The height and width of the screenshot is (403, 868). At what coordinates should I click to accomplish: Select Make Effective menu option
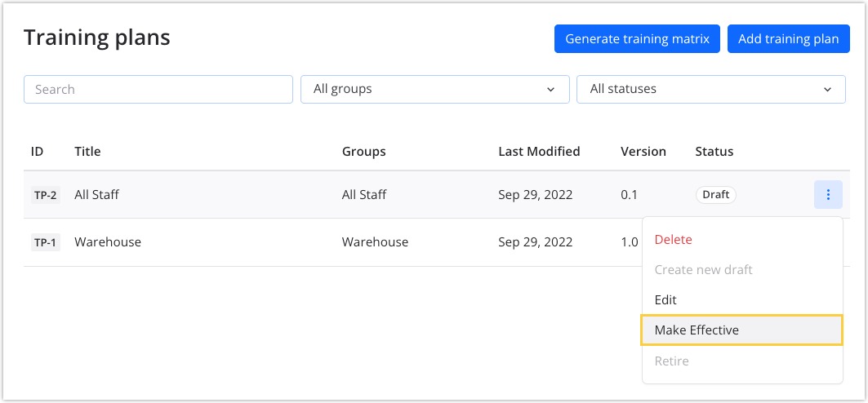pyautogui.click(x=697, y=330)
